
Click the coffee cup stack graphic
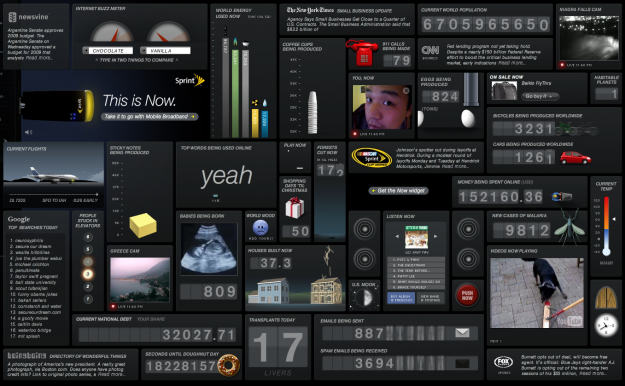312,112
